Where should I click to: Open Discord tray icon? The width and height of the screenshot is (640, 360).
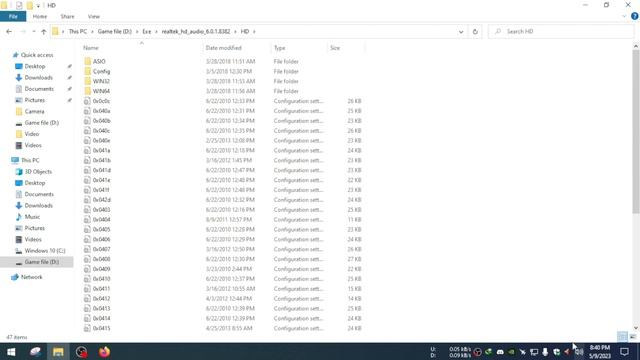pyautogui.click(x=500, y=352)
